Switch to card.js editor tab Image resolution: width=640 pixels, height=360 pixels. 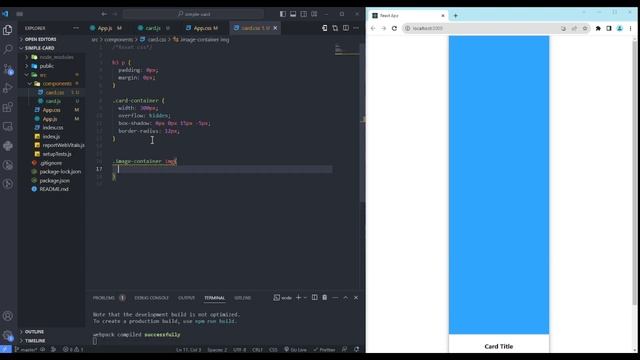[153, 28]
